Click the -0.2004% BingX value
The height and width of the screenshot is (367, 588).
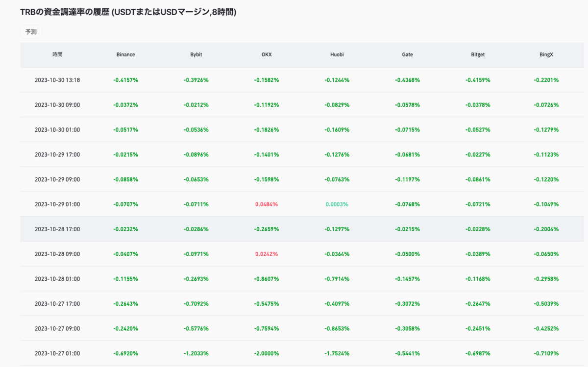[546, 229]
